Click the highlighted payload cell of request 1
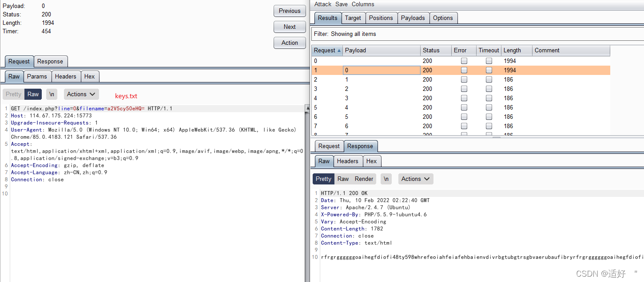644x282 pixels. [382, 70]
